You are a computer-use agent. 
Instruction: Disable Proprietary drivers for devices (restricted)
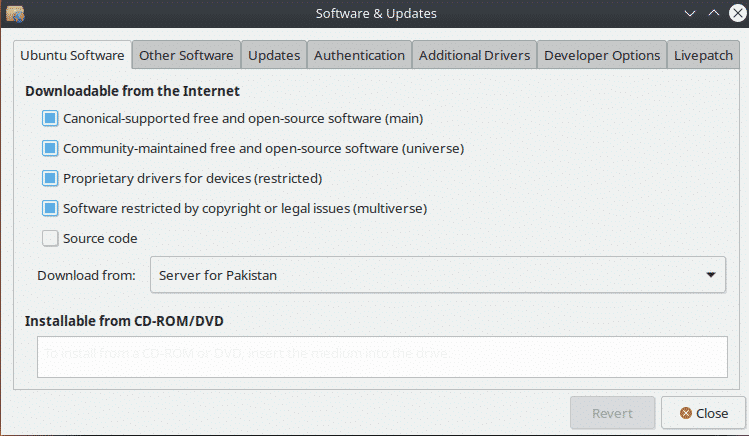(50, 179)
